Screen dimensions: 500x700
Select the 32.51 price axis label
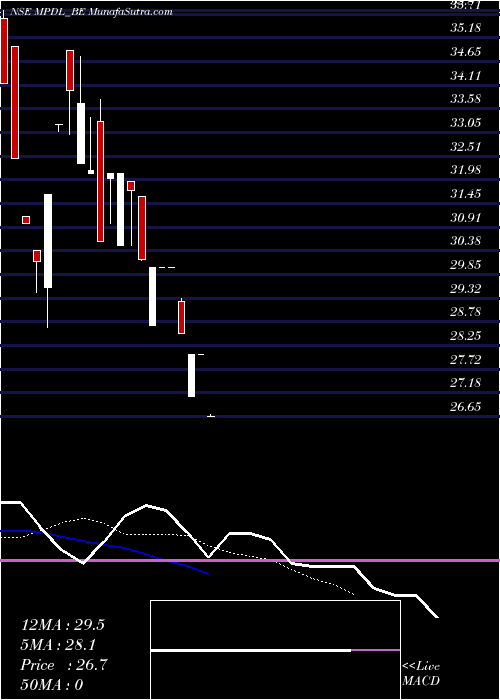(465, 146)
